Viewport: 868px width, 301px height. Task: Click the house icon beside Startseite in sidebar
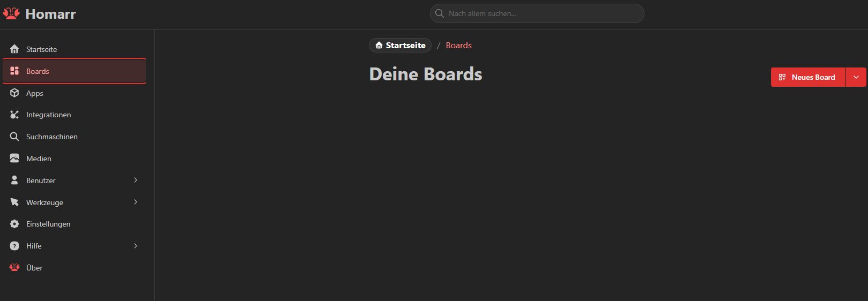pos(14,49)
